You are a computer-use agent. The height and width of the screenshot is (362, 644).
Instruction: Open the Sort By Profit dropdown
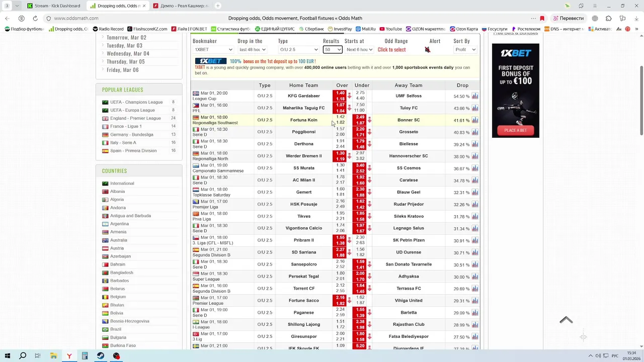click(465, 50)
